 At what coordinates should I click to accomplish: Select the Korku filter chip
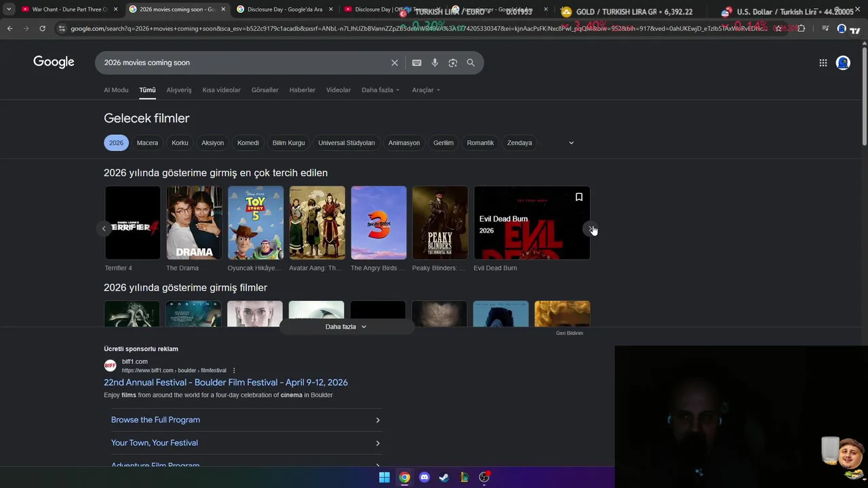(x=180, y=143)
